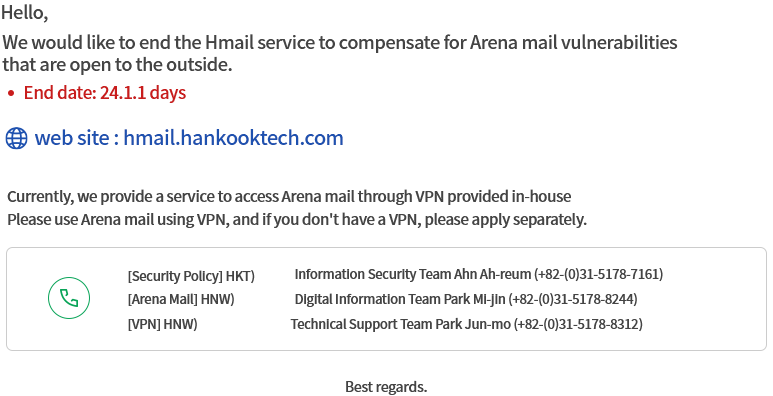
Task: Click the red bullet before End date
Action: tap(11, 93)
